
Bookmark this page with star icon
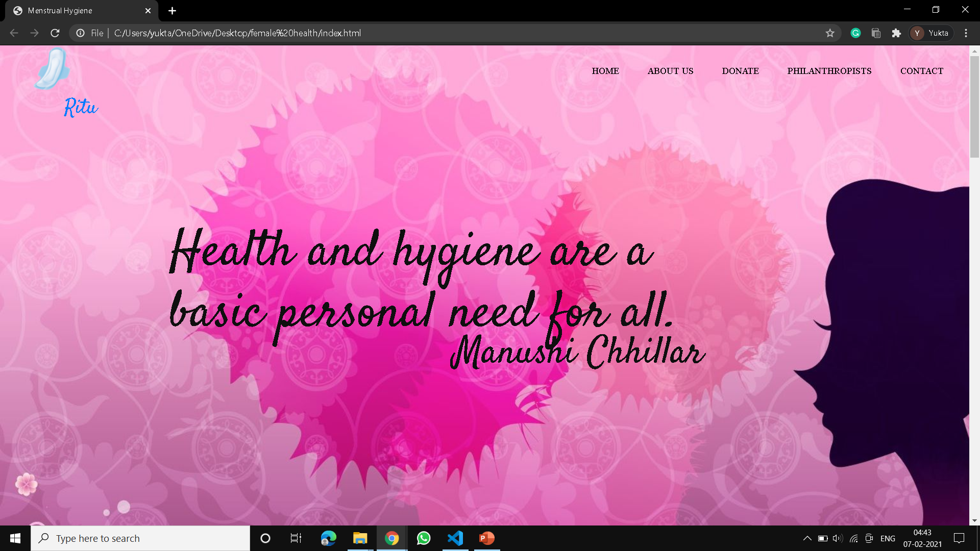tap(830, 33)
